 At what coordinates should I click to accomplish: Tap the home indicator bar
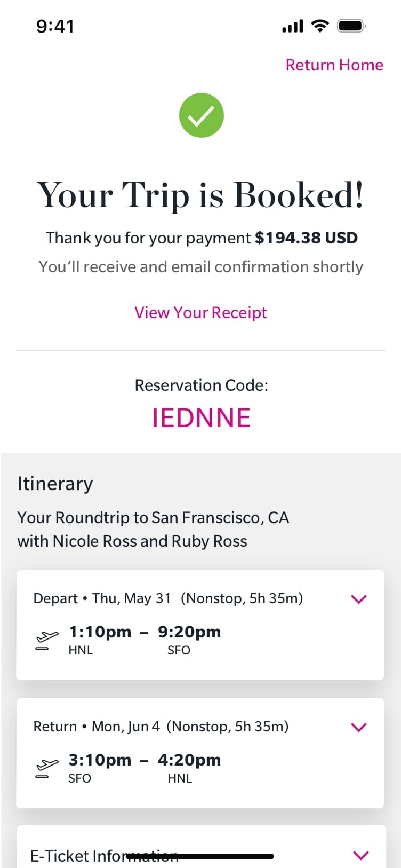[x=200, y=856]
